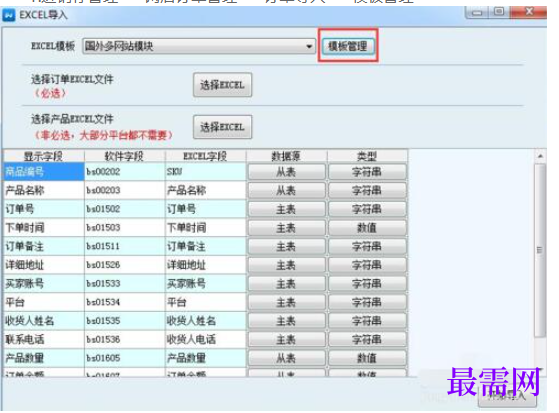Screen dimensions: 559x413
Task: Select the 订单备注 display field cell
Action: tap(44, 246)
